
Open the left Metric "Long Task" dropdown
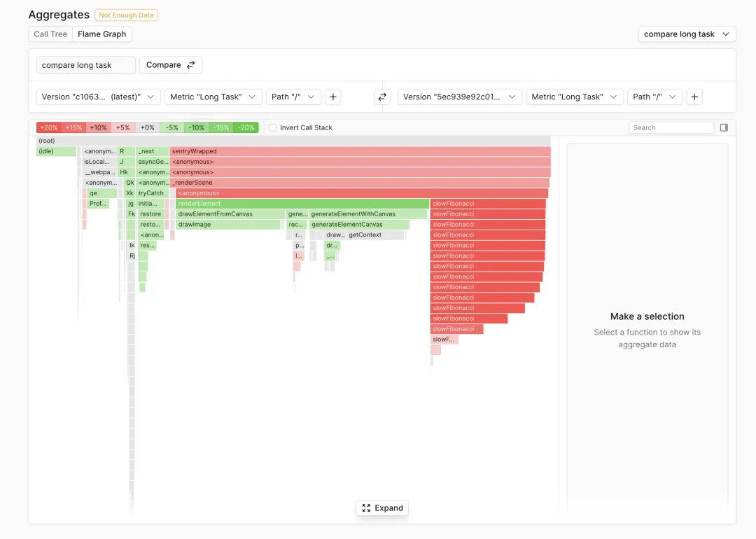click(213, 97)
